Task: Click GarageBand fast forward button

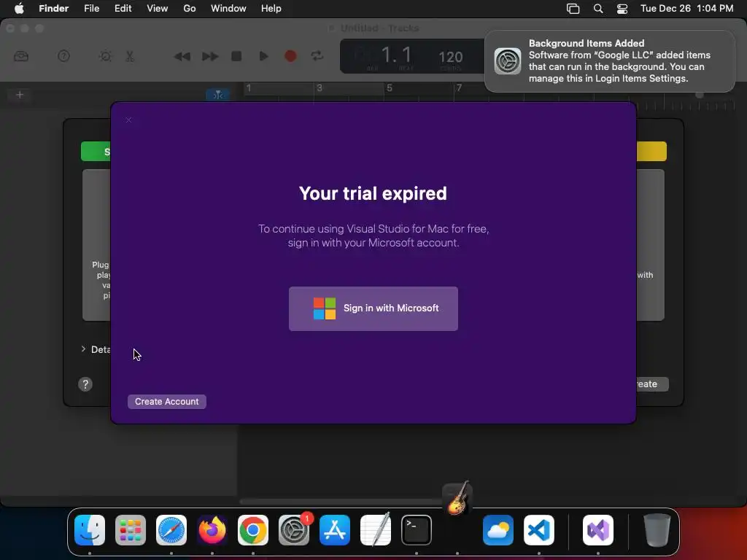Action: click(209, 57)
